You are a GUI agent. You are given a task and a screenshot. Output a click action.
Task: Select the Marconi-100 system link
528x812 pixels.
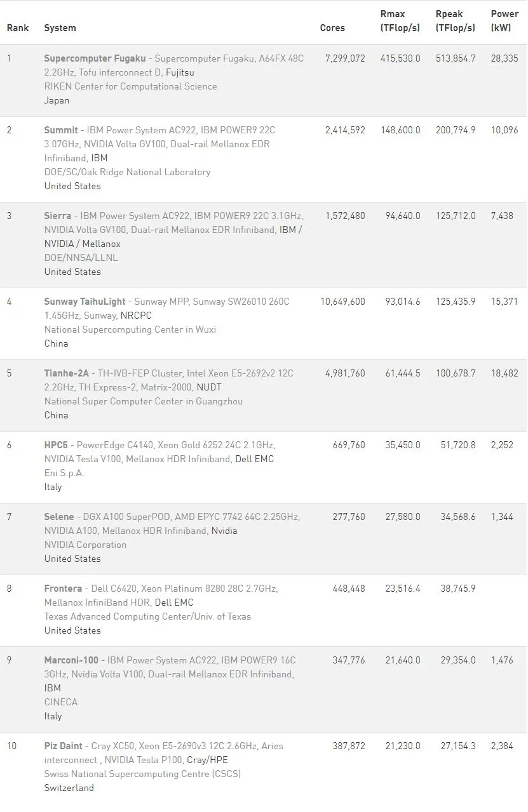pyautogui.click(x=71, y=660)
